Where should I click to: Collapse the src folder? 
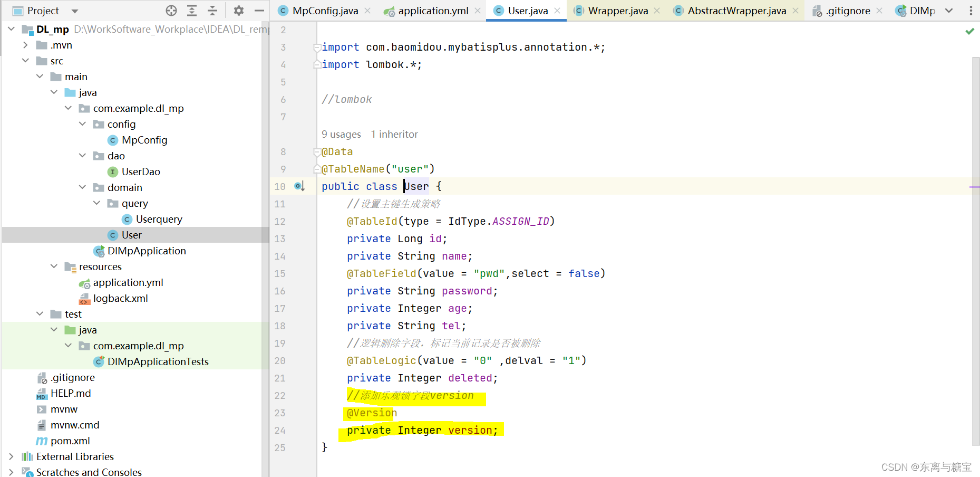(25, 61)
